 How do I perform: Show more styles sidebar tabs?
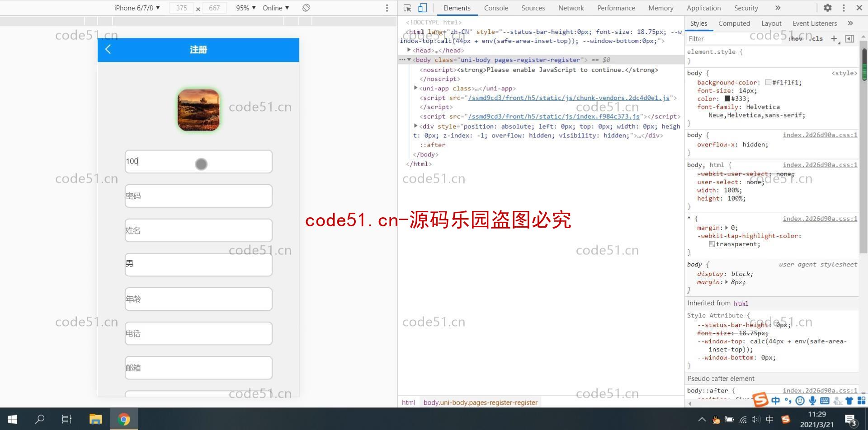click(850, 23)
